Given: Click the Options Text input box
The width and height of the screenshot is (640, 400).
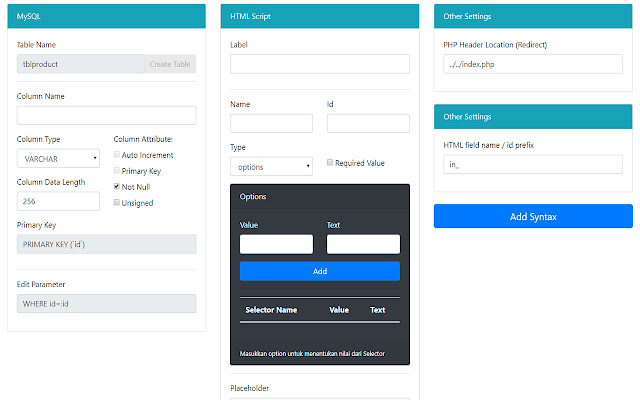Looking at the screenshot, I should pyautogui.click(x=363, y=244).
